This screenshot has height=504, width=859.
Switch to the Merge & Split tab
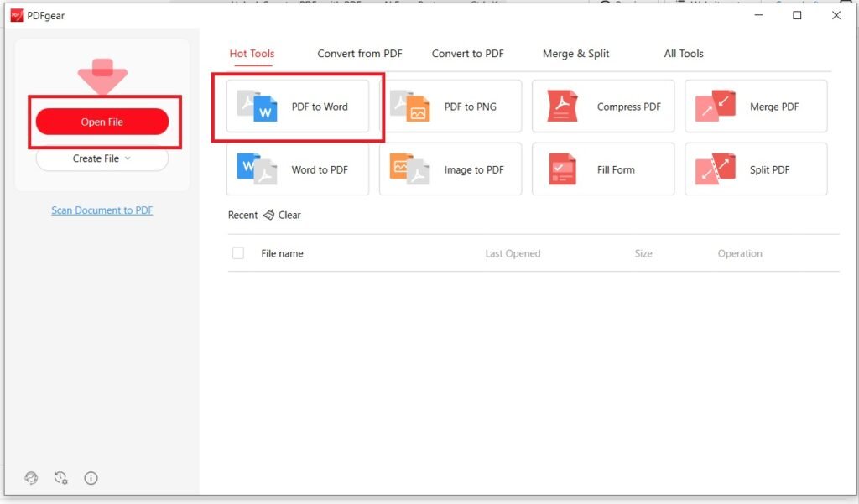tap(575, 53)
